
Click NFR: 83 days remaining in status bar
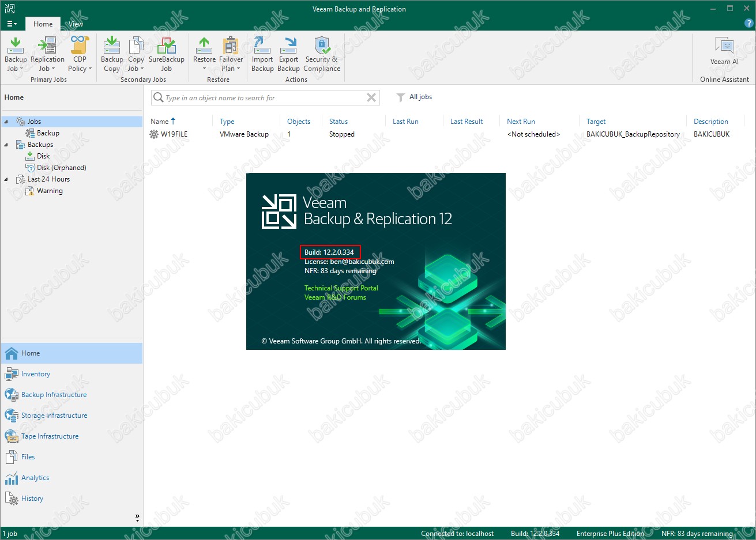point(697,534)
